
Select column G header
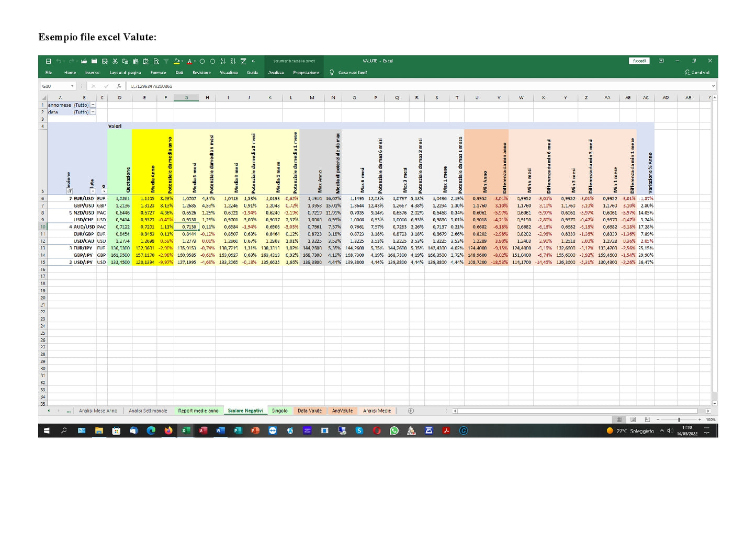(x=186, y=97)
